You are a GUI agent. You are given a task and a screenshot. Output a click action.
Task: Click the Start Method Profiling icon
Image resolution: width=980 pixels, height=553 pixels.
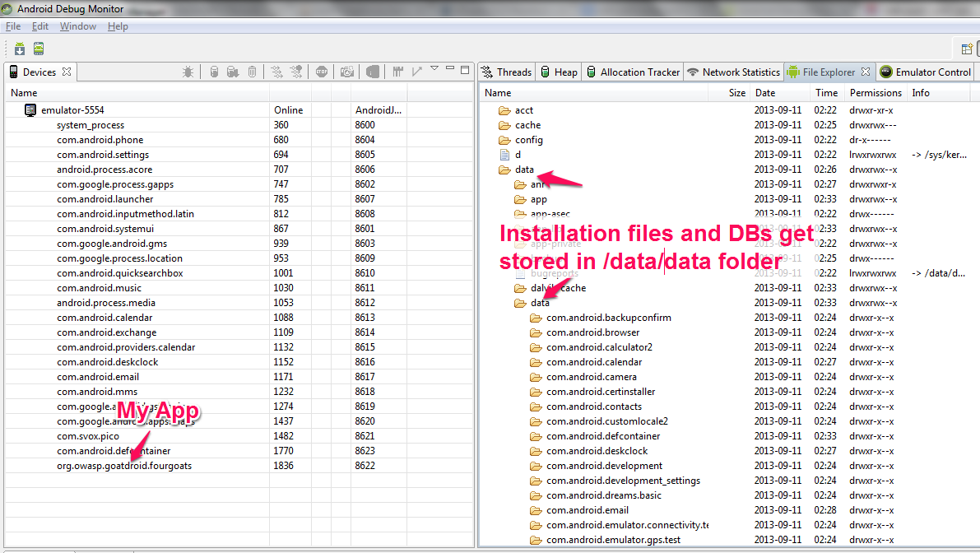296,72
